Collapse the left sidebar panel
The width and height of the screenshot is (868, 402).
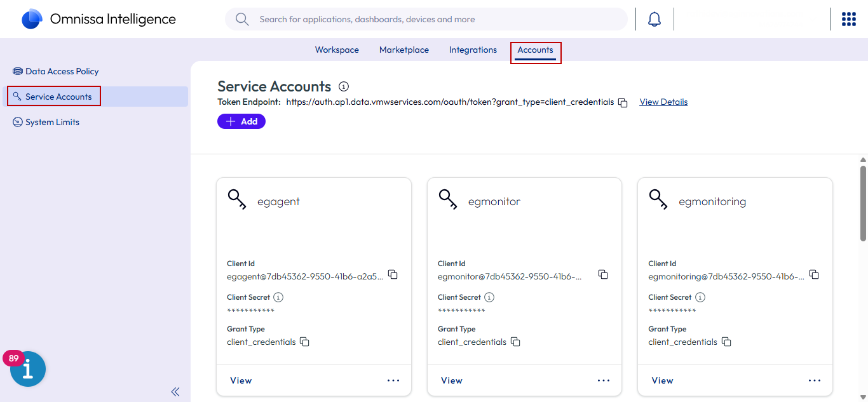pyautogui.click(x=175, y=392)
